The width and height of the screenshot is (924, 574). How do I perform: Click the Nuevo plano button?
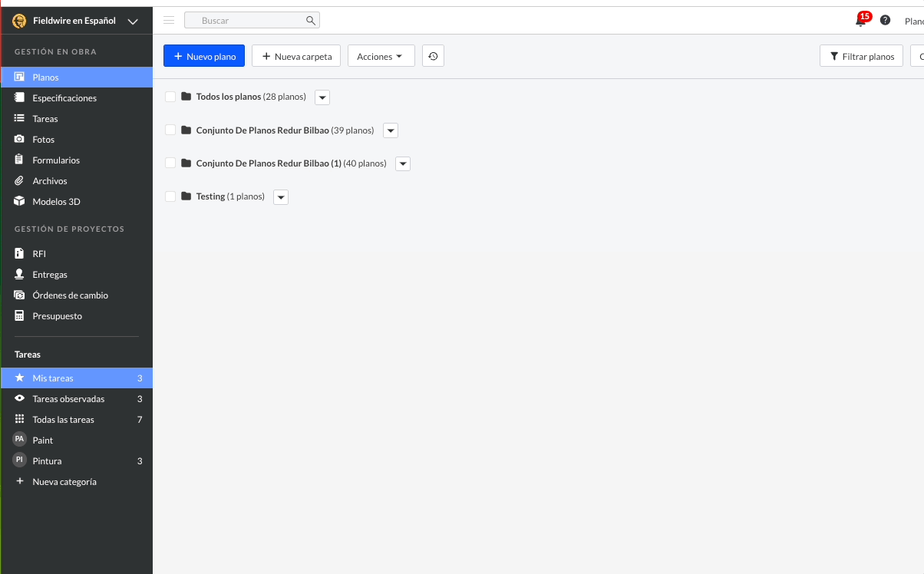(x=204, y=56)
